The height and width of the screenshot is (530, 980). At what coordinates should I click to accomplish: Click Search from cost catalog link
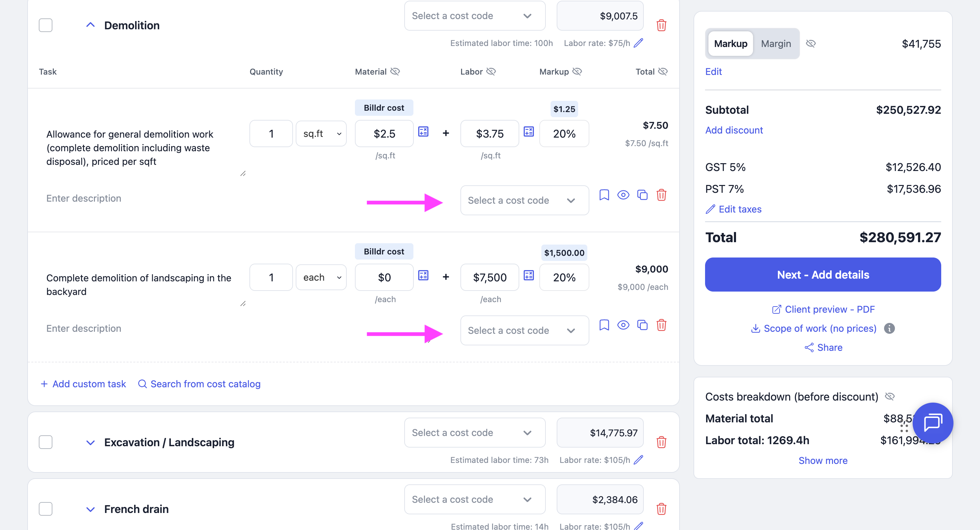[x=199, y=384]
